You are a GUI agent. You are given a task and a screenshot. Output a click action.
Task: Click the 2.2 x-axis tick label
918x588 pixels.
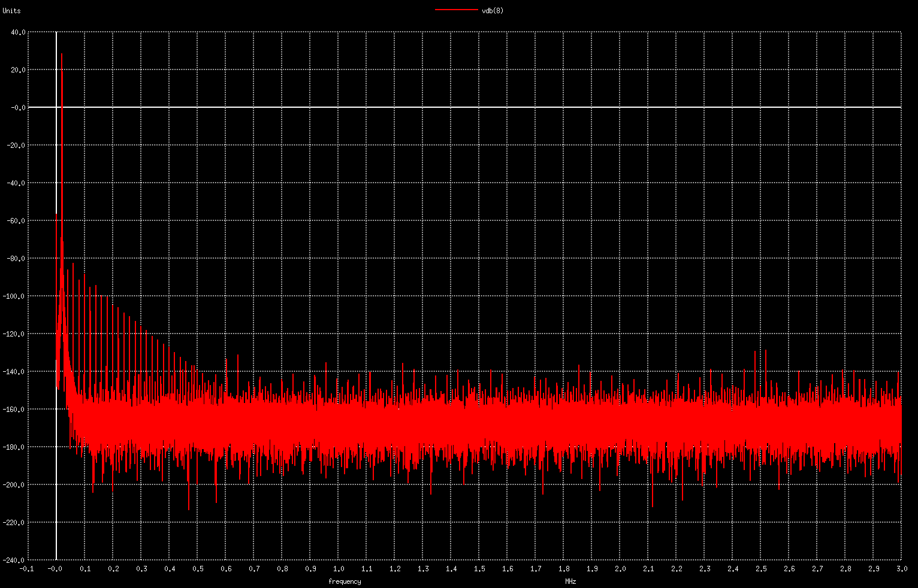click(x=677, y=569)
